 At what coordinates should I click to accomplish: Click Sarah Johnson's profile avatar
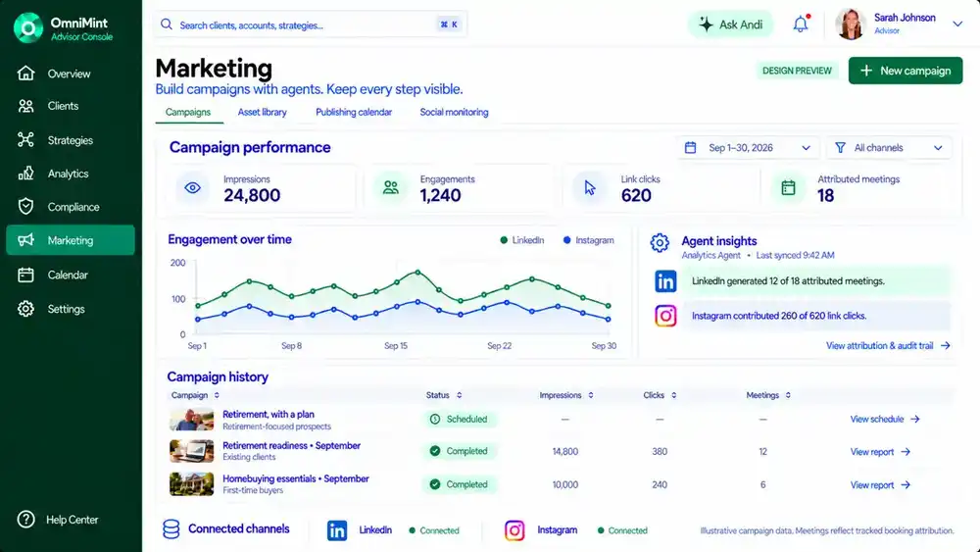850,25
